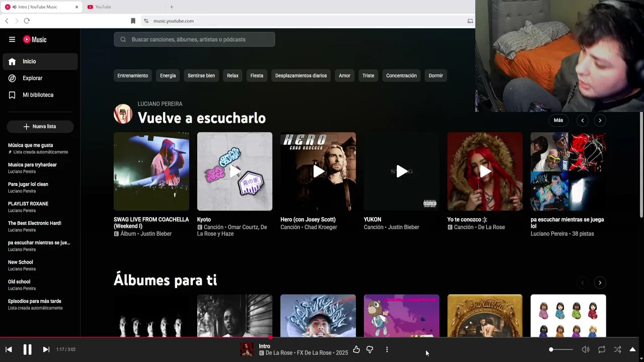
Task: Open a new browser tab
Action: click(172, 7)
